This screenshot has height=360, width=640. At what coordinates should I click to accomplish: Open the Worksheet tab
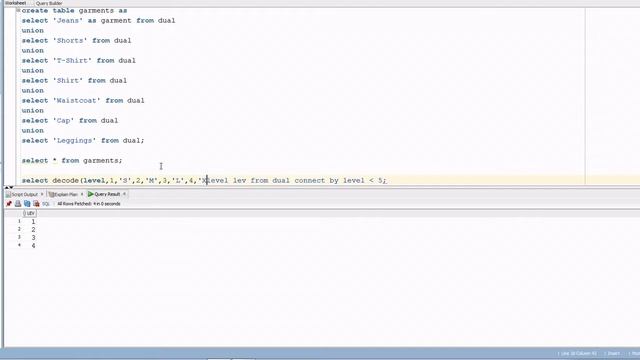16,3
